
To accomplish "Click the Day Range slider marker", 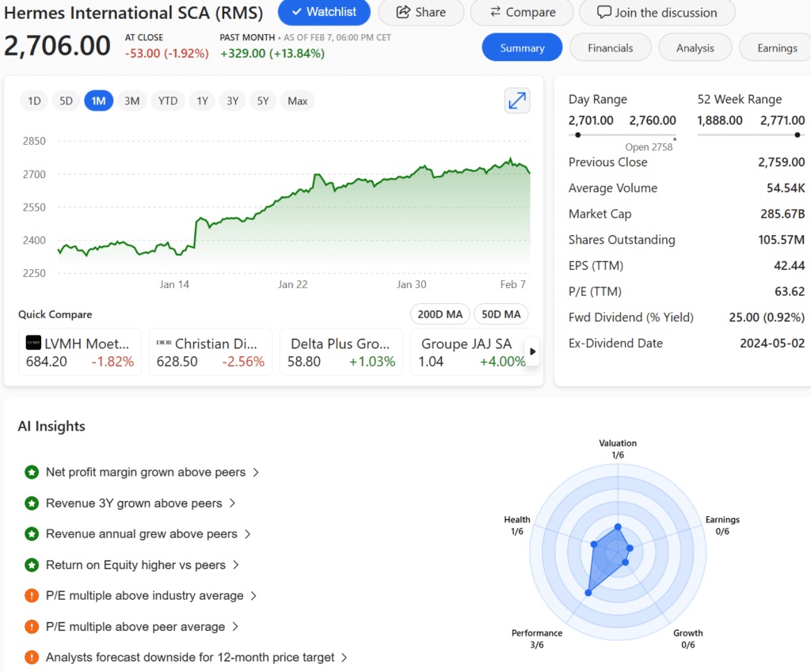I will pyautogui.click(x=577, y=135).
